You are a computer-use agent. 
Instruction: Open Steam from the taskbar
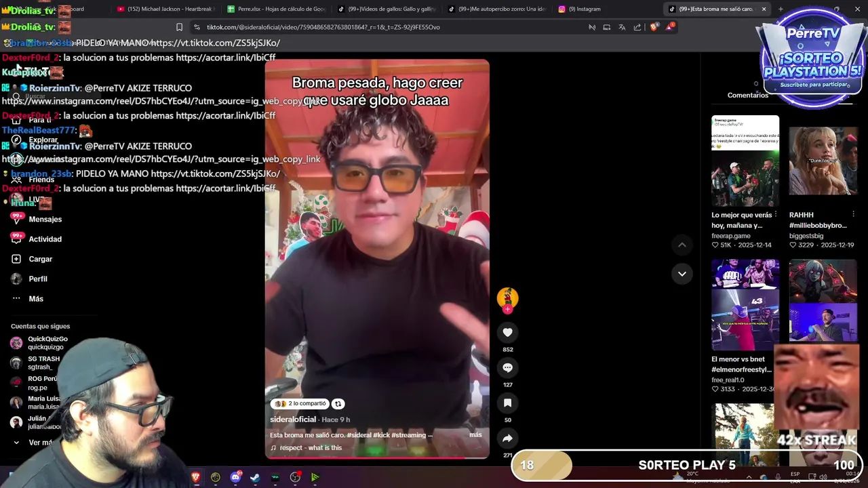click(255, 477)
